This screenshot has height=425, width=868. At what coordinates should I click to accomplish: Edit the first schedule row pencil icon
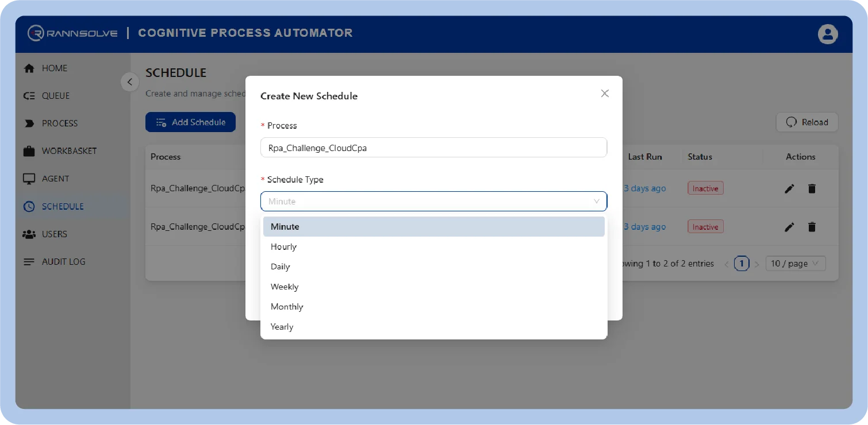click(790, 188)
